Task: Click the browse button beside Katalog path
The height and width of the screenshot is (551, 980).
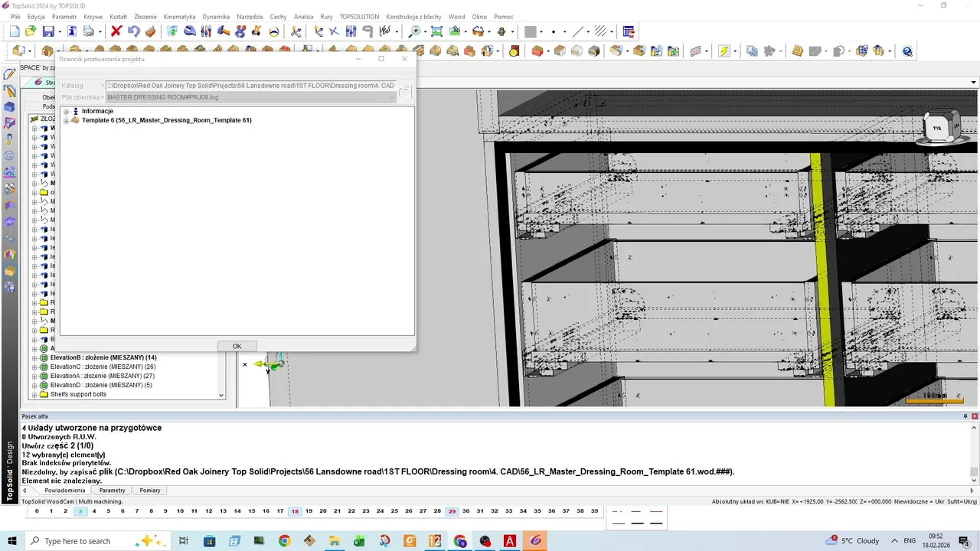Action: tap(405, 91)
